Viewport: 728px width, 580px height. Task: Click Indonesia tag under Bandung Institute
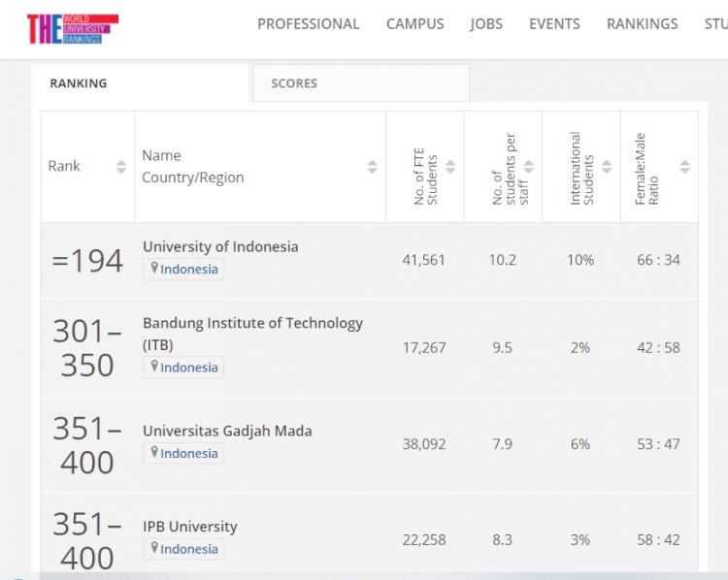[x=183, y=367]
